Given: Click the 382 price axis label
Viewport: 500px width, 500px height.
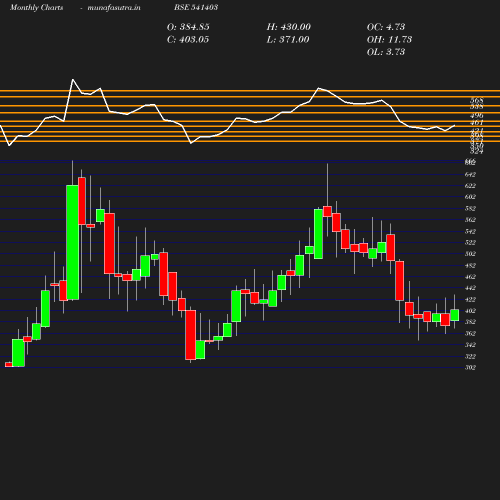Looking at the screenshot, I should click(470, 322).
